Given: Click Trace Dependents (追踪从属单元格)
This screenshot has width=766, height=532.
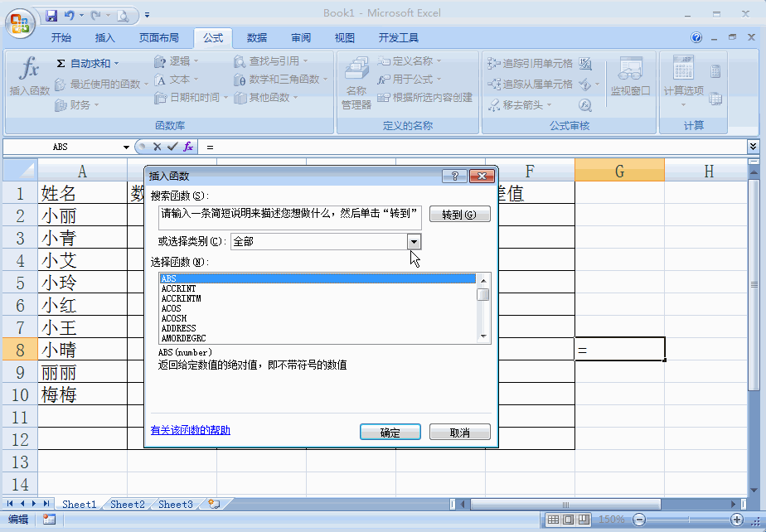Looking at the screenshot, I should [530, 84].
